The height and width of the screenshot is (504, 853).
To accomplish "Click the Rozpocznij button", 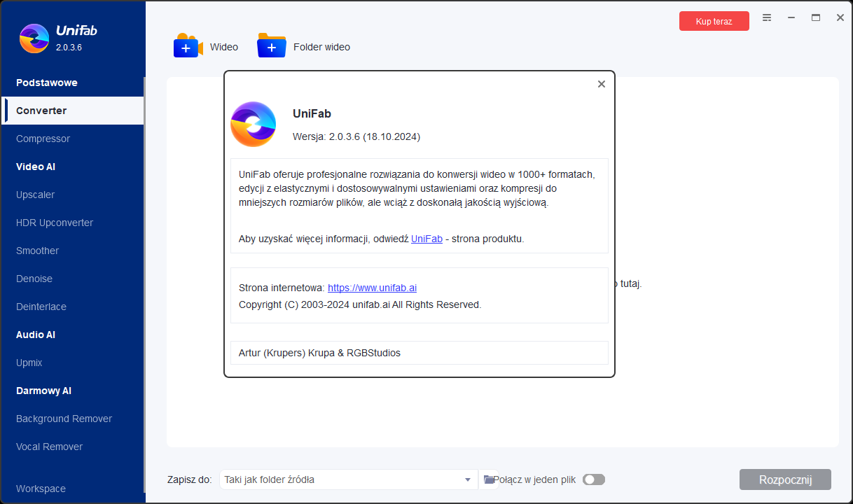I will [x=785, y=479].
